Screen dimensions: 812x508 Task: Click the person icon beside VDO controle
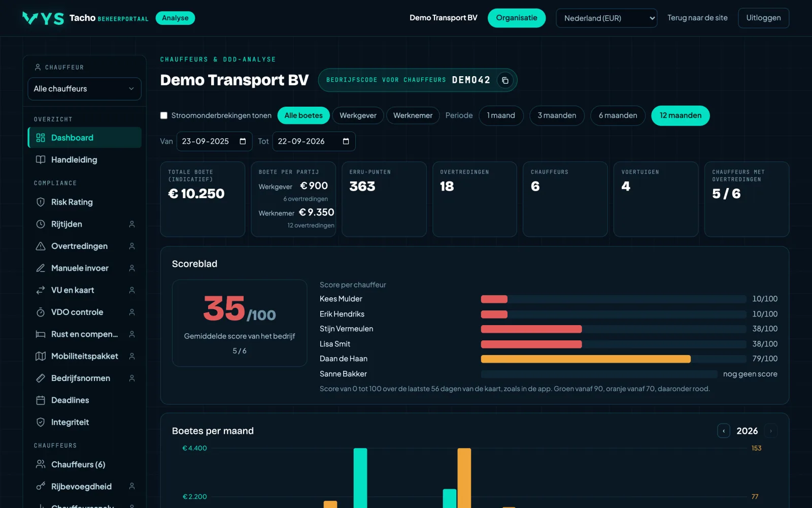(132, 312)
